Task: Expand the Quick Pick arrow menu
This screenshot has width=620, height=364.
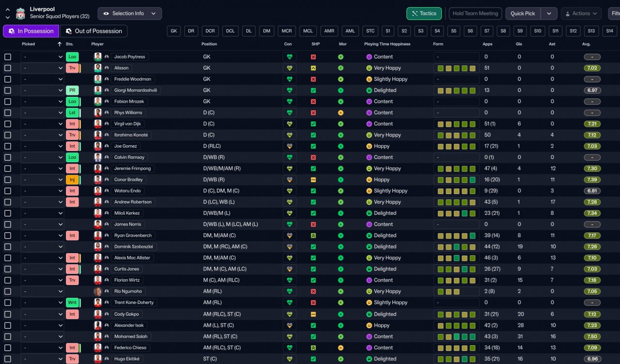Action: click(x=549, y=14)
